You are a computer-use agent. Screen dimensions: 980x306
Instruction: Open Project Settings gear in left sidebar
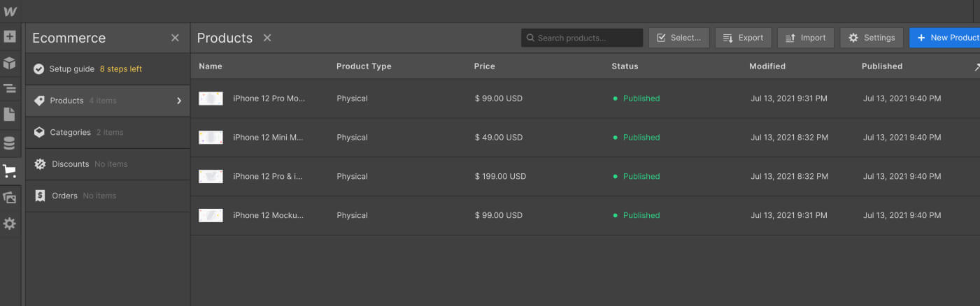point(10,224)
